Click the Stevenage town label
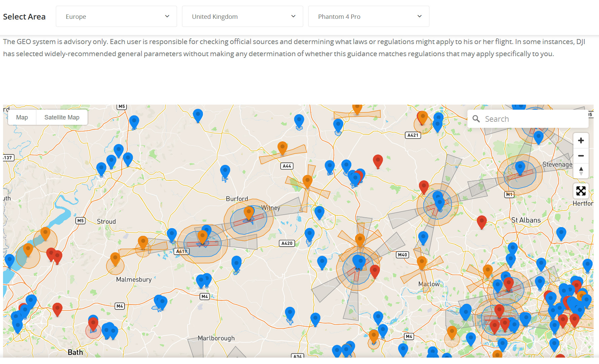The width and height of the screenshot is (599, 364). [x=557, y=165]
